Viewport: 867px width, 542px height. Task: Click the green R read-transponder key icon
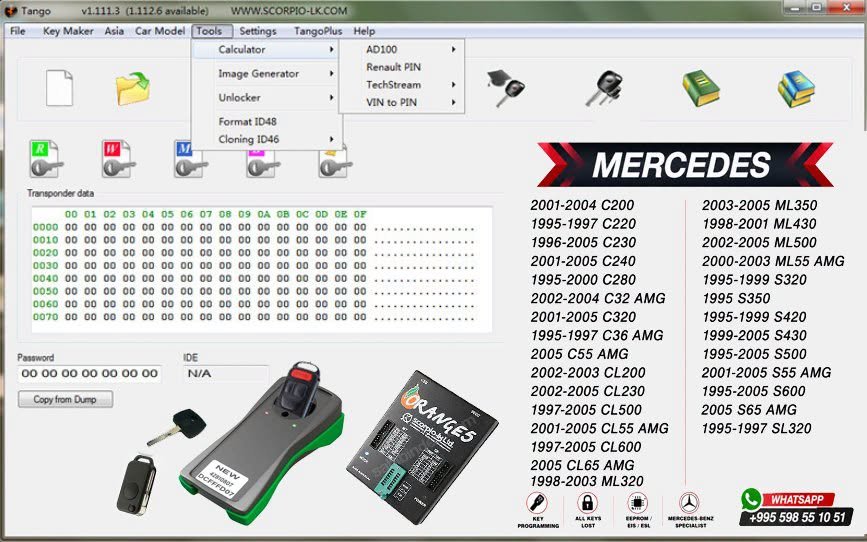click(x=46, y=159)
